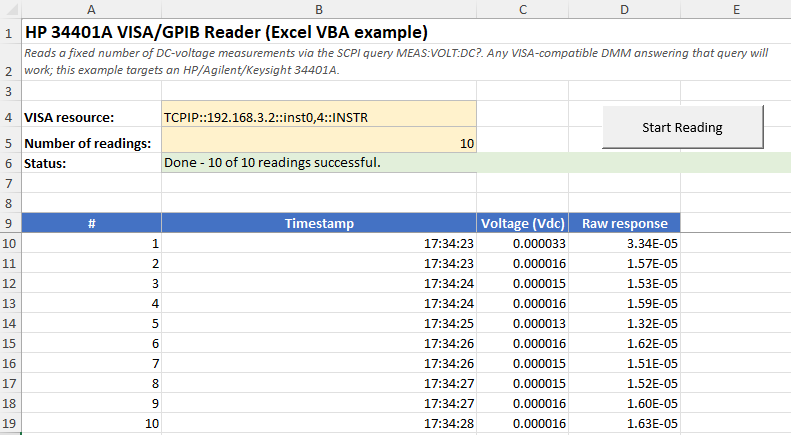Click the 'Number of readings:' label cell
The height and width of the screenshot is (435, 791).
[91, 140]
